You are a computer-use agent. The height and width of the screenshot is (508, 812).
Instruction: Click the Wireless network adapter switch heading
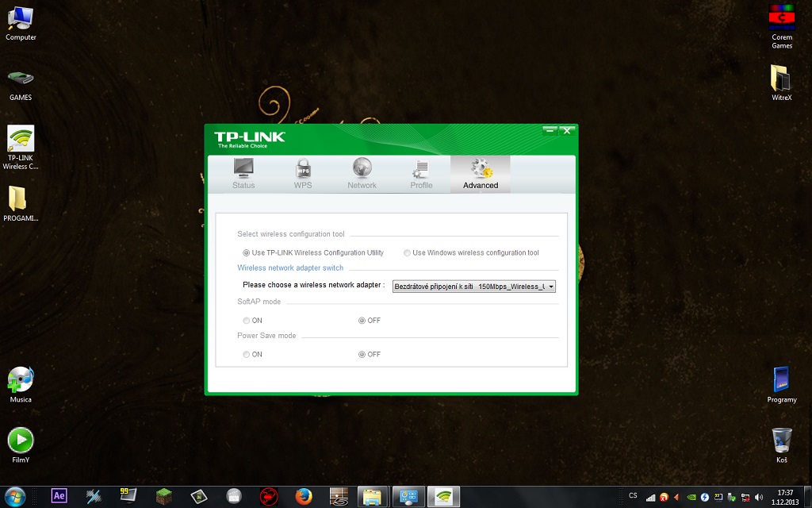(290, 268)
